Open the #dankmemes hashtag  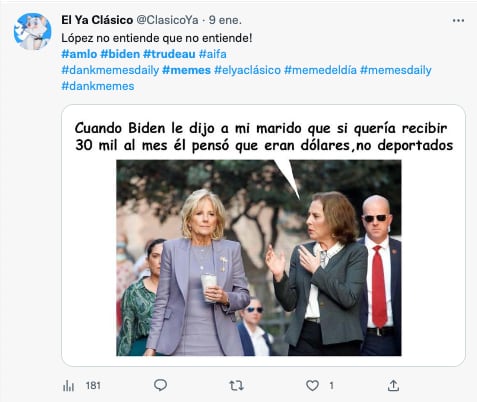[x=98, y=86]
